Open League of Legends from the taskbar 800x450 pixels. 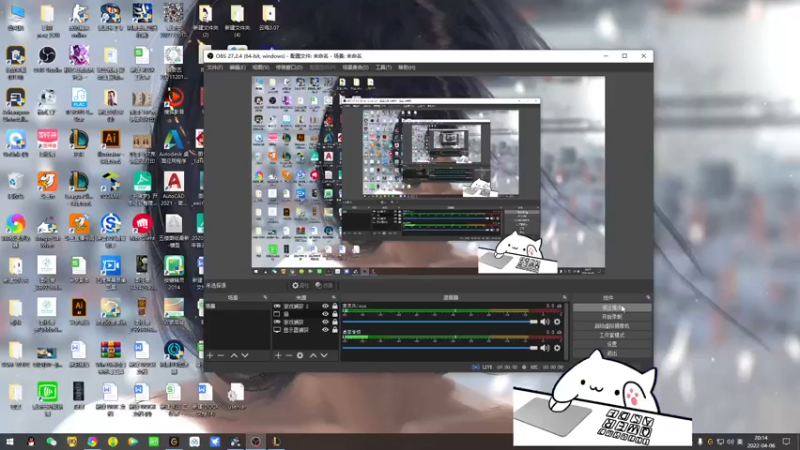click(x=276, y=442)
